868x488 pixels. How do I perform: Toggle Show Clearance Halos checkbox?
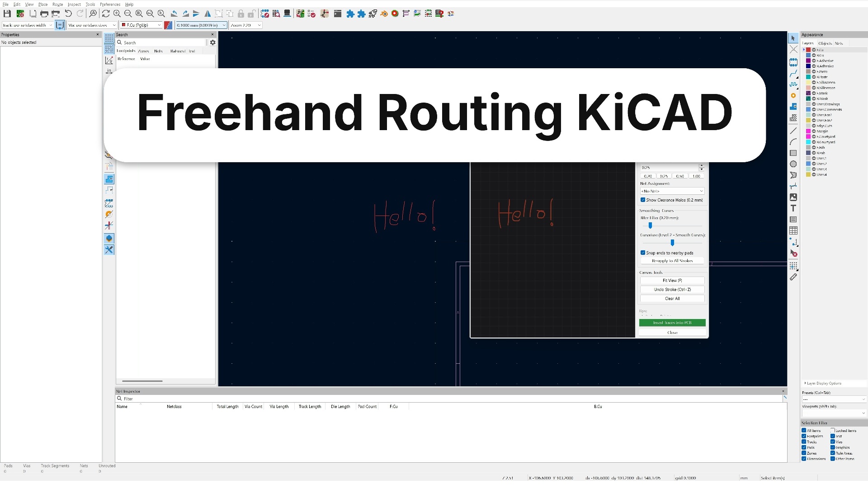coord(643,200)
